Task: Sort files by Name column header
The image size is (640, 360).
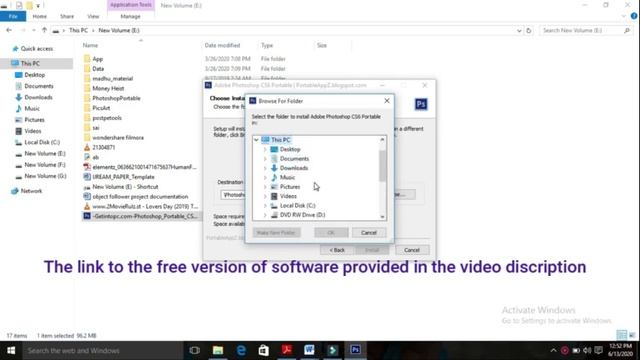Action: click(x=90, y=45)
